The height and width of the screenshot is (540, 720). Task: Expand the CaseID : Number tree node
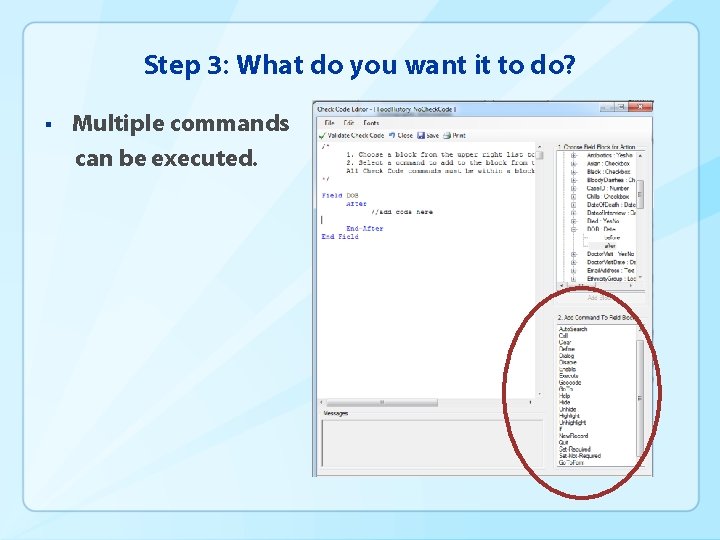pyautogui.click(x=574, y=188)
